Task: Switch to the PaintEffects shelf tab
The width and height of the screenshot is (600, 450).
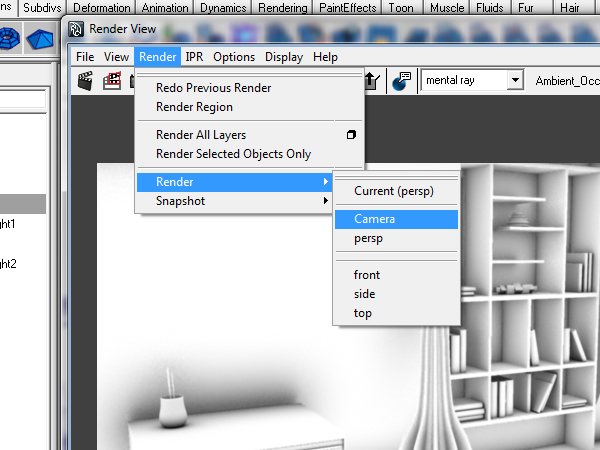Action: (348, 8)
